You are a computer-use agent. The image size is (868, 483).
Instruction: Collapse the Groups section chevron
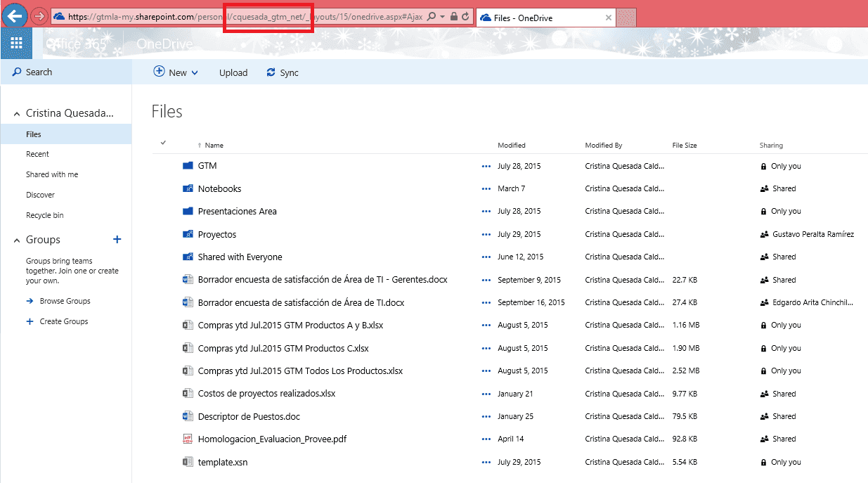(x=16, y=240)
